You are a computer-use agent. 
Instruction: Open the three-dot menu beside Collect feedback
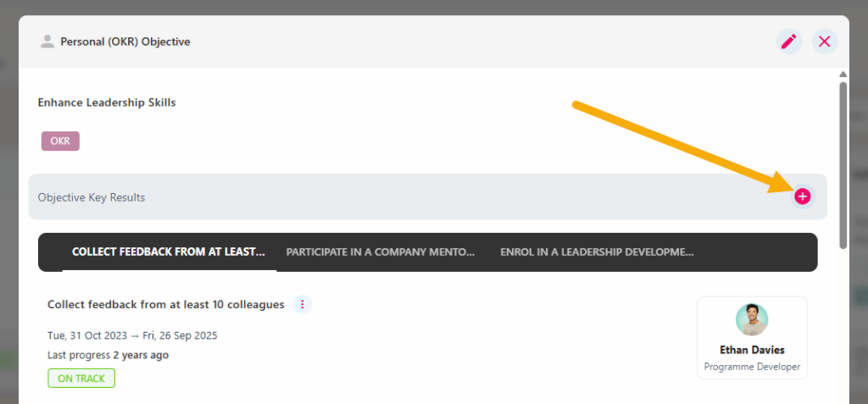click(303, 304)
